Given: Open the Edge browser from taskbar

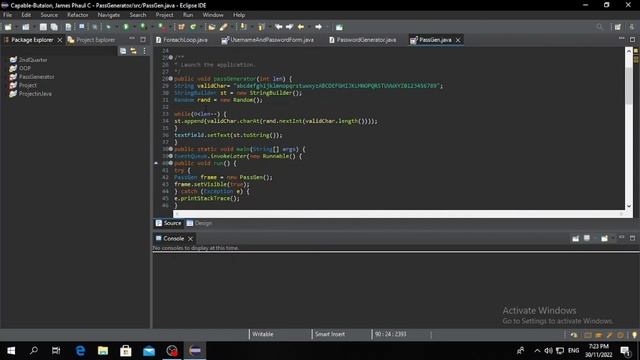Looking at the screenshot, I should point(80,351).
